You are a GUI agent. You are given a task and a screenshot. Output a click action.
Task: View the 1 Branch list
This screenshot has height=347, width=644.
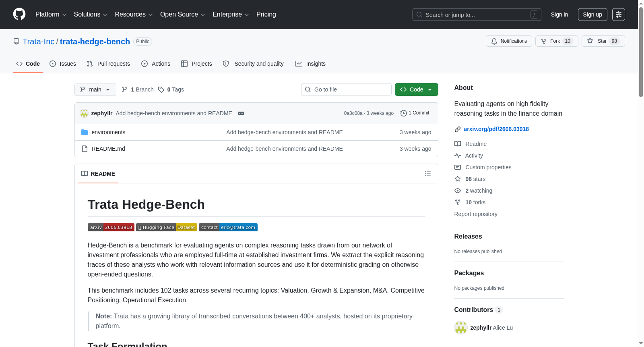click(138, 89)
